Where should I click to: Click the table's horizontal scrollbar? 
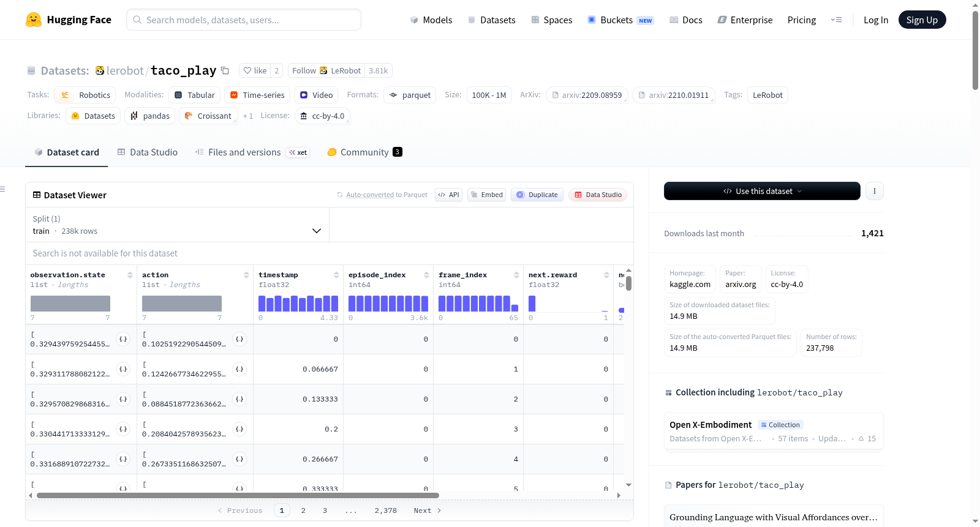pyautogui.click(x=238, y=495)
